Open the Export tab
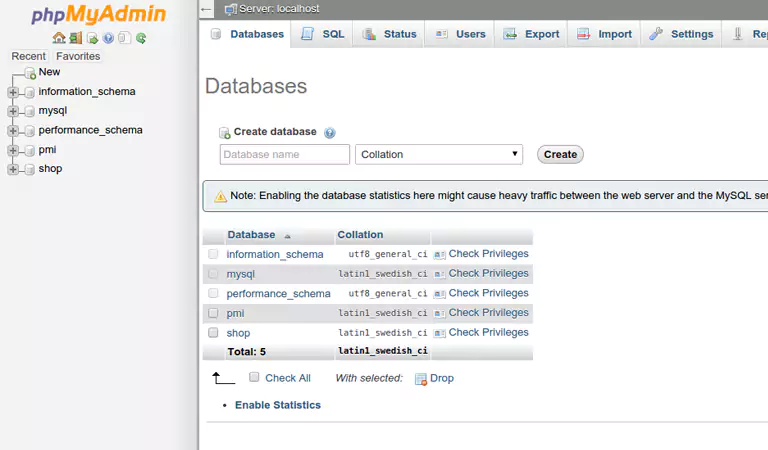Screen dimensions: 768x450 coord(532,34)
